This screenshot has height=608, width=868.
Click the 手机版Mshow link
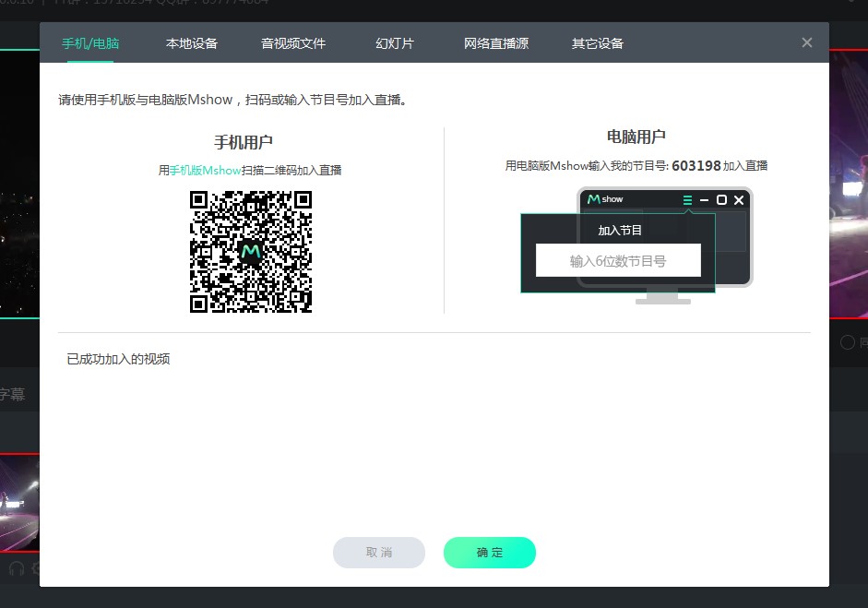click(206, 171)
